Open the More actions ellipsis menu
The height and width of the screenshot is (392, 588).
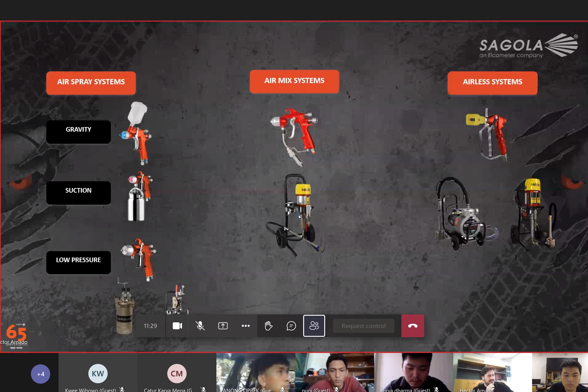(246, 326)
